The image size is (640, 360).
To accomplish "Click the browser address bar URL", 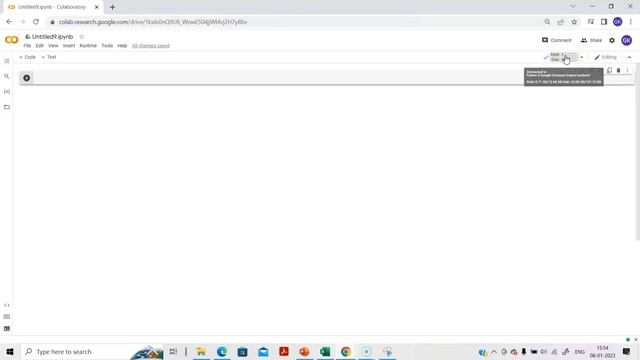I will (153, 22).
